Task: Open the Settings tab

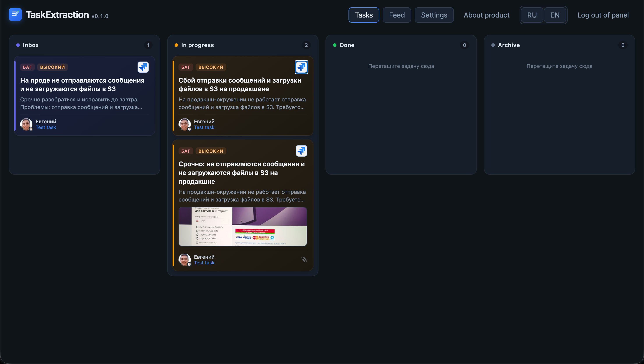Action: (x=434, y=15)
